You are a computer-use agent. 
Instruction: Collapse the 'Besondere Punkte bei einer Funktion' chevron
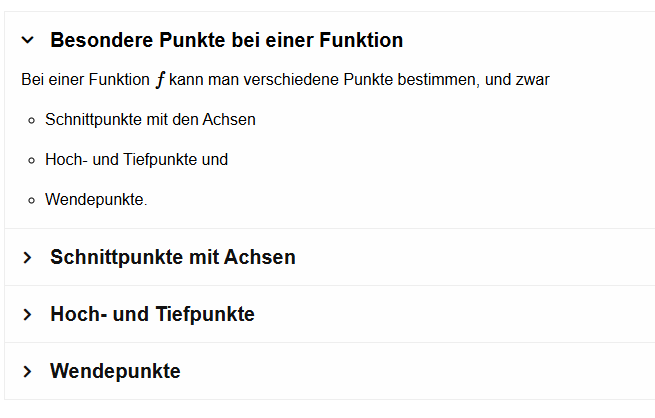pyautogui.click(x=28, y=40)
